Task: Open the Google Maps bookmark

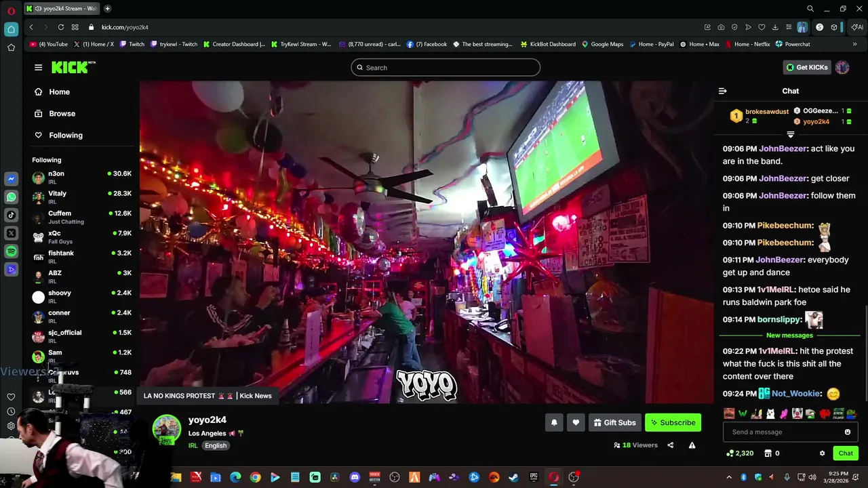Action: [x=602, y=44]
